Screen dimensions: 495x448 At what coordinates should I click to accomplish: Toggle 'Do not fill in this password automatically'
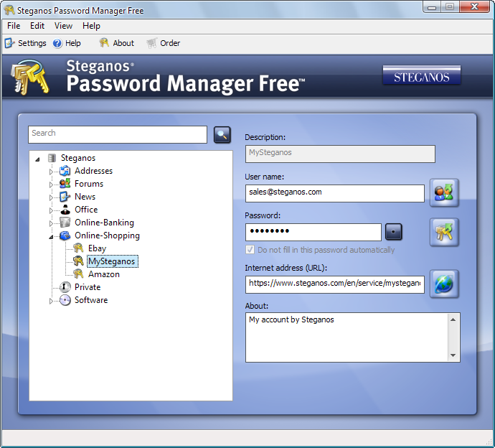pyautogui.click(x=250, y=250)
